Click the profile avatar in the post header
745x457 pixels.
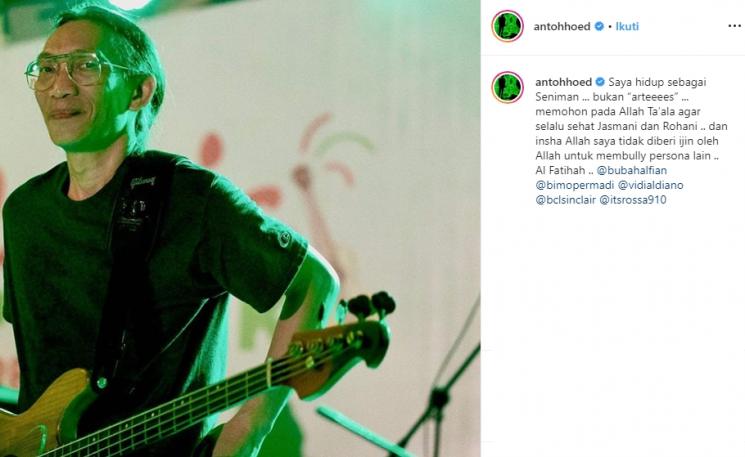tap(507, 26)
